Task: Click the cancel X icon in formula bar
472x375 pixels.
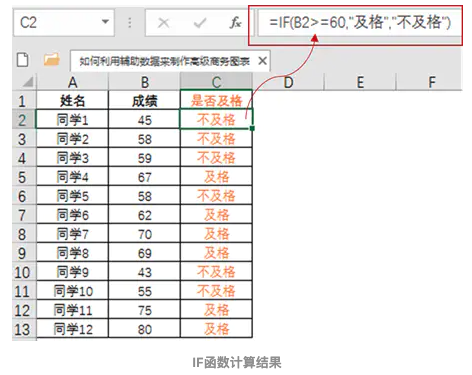Action: pyautogui.click(x=163, y=23)
